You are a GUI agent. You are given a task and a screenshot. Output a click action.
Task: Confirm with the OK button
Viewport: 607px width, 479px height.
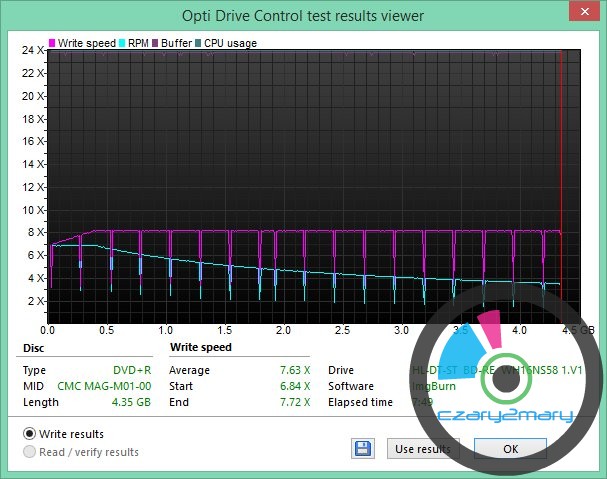click(x=510, y=449)
